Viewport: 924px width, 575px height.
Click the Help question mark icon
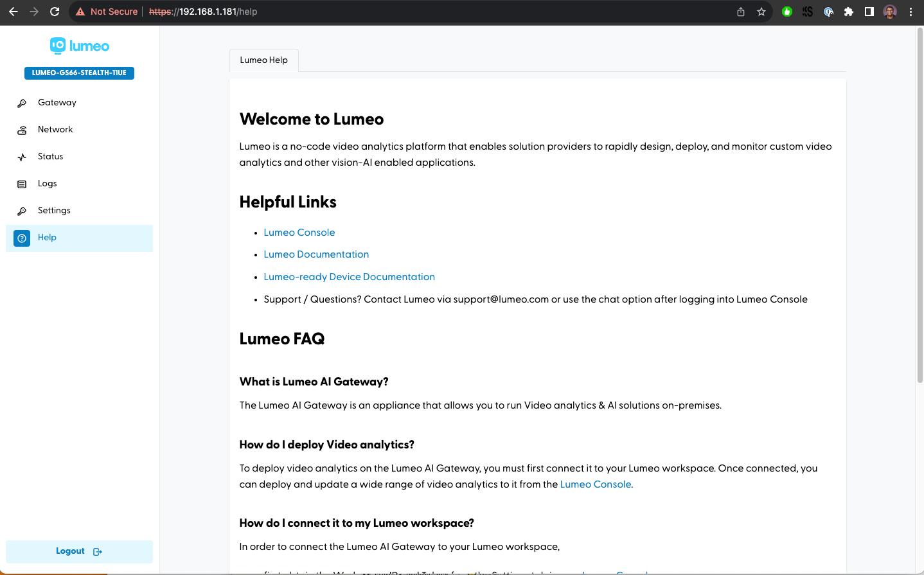22,238
